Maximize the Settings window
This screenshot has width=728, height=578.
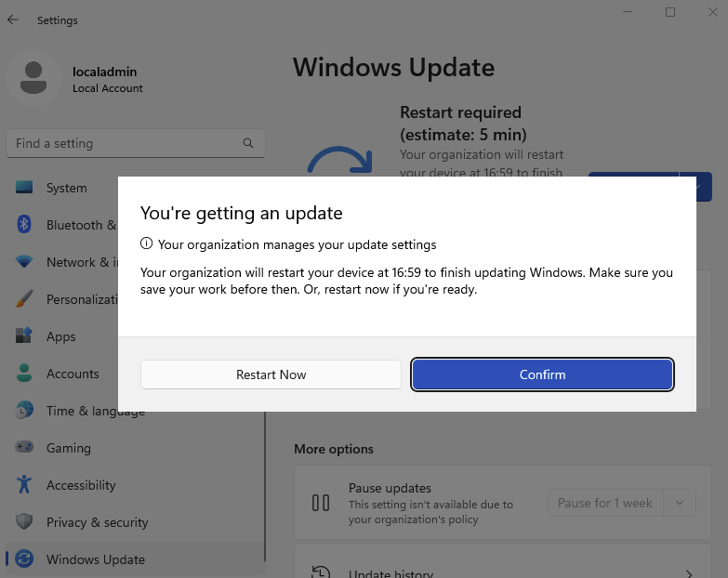point(670,12)
